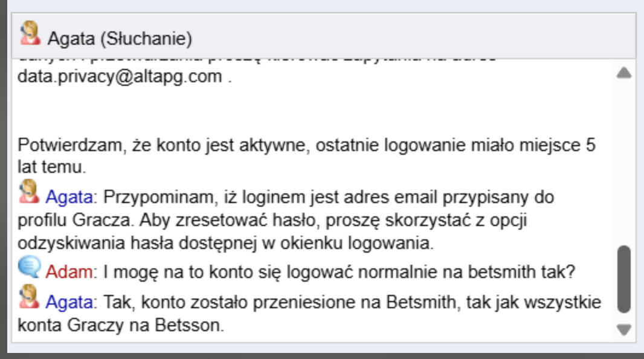Click the scroll down arrow of the chat

[624, 329]
